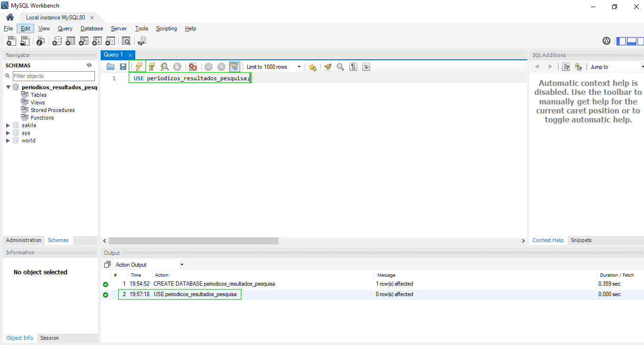Image resolution: width=644 pixels, height=345 pixels.
Task: Refresh the SCHEMAS list
Action: 89,65
